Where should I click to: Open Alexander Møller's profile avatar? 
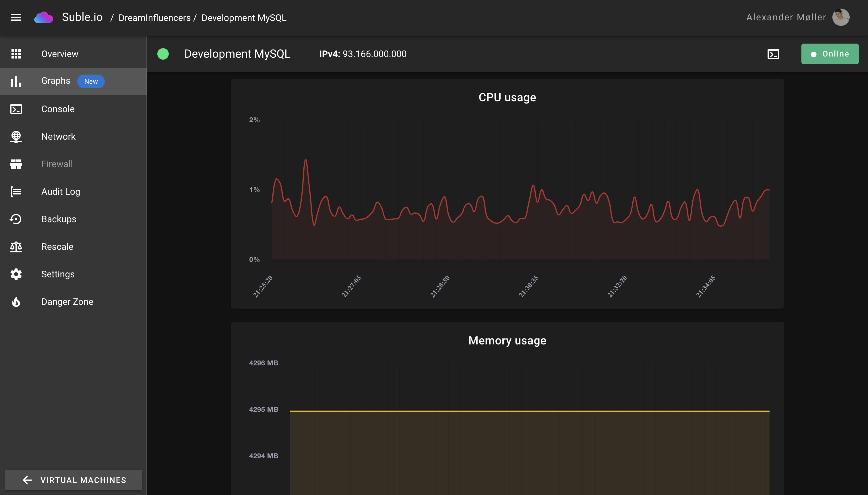click(840, 17)
